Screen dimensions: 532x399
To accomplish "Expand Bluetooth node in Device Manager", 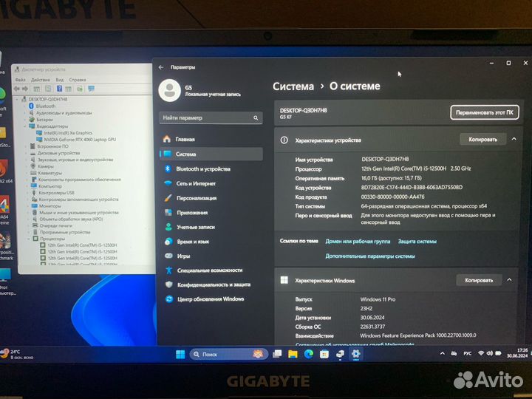I will coord(25,106).
